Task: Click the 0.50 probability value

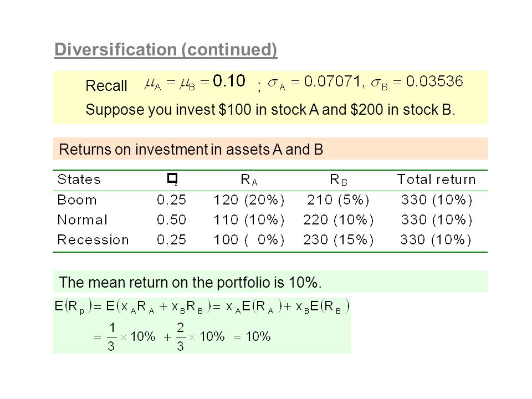Action: pos(171,220)
